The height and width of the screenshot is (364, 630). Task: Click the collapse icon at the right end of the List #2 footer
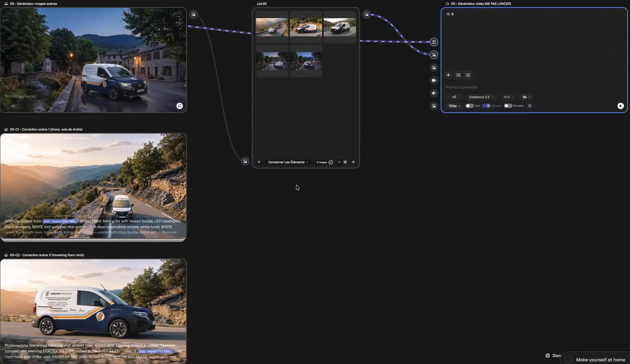coord(353,162)
